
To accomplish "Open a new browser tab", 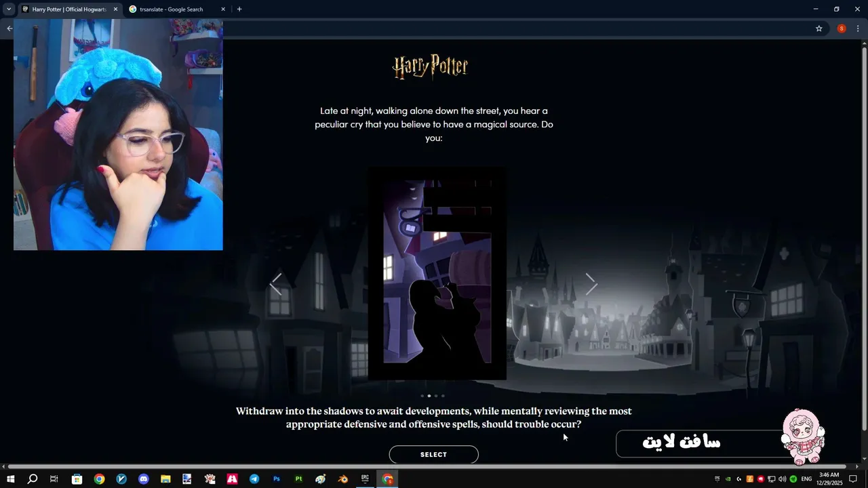I will [x=239, y=9].
